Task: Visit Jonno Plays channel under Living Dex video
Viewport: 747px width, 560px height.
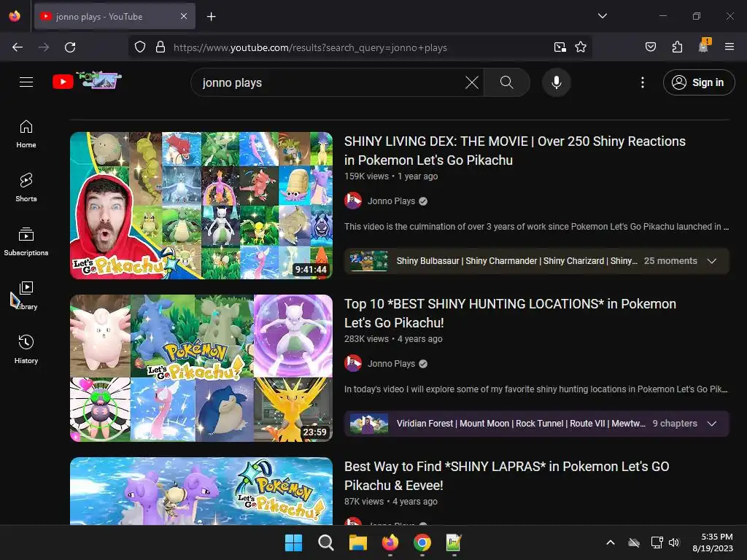Action: pyautogui.click(x=391, y=201)
